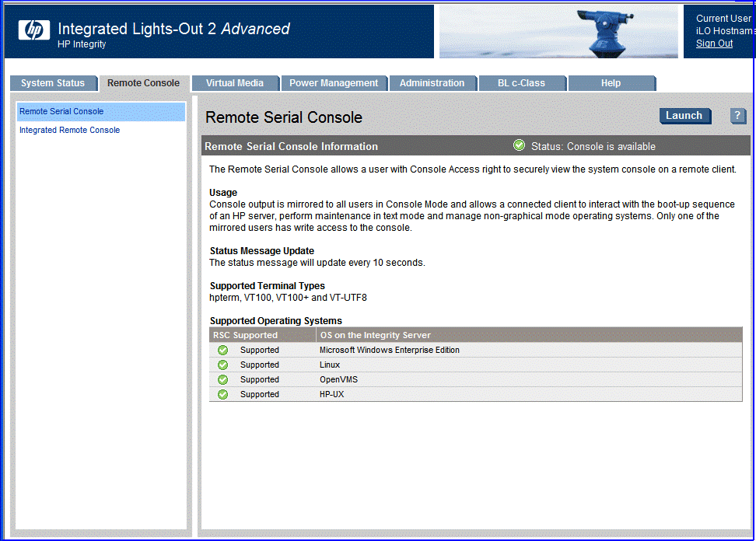Select Remote Serial Console in sidebar

(61, 111)
